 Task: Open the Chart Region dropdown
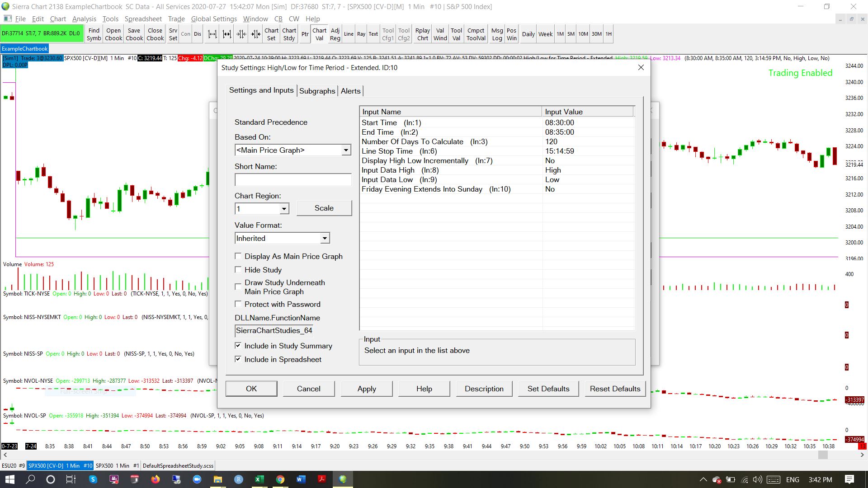(x=284, y=209)
